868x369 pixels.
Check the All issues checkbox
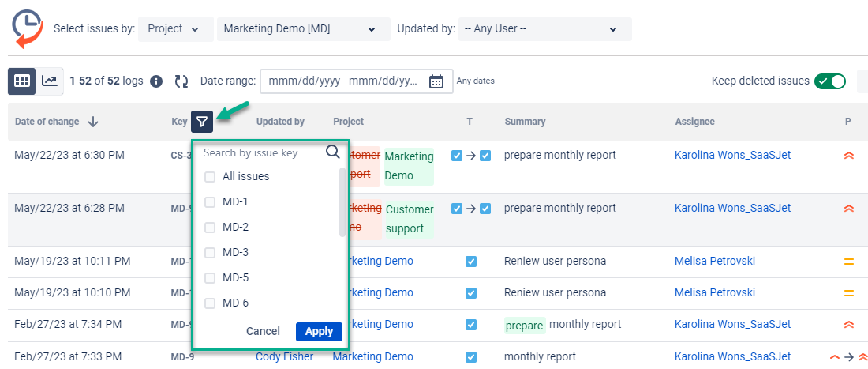click(x=210, y=176)
